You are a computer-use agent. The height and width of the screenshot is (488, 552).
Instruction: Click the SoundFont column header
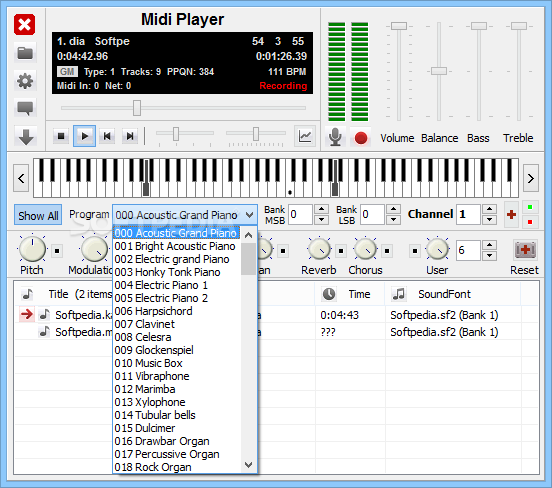pos(453,294)
